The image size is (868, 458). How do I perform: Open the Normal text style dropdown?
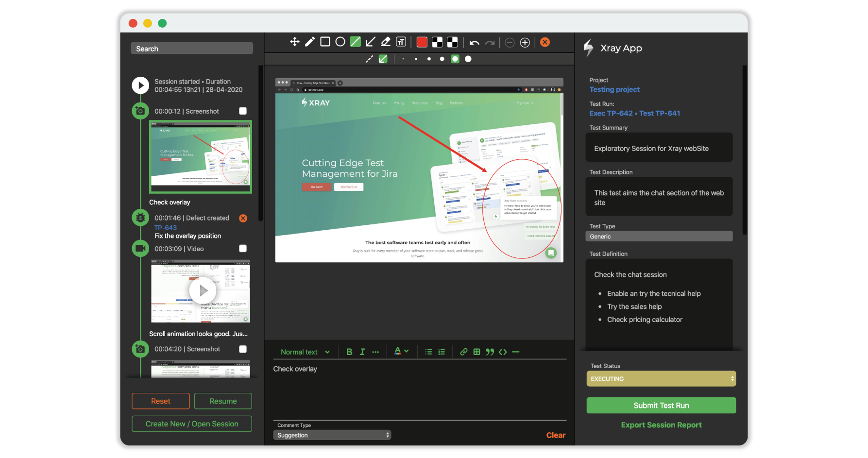coord(305,352)
